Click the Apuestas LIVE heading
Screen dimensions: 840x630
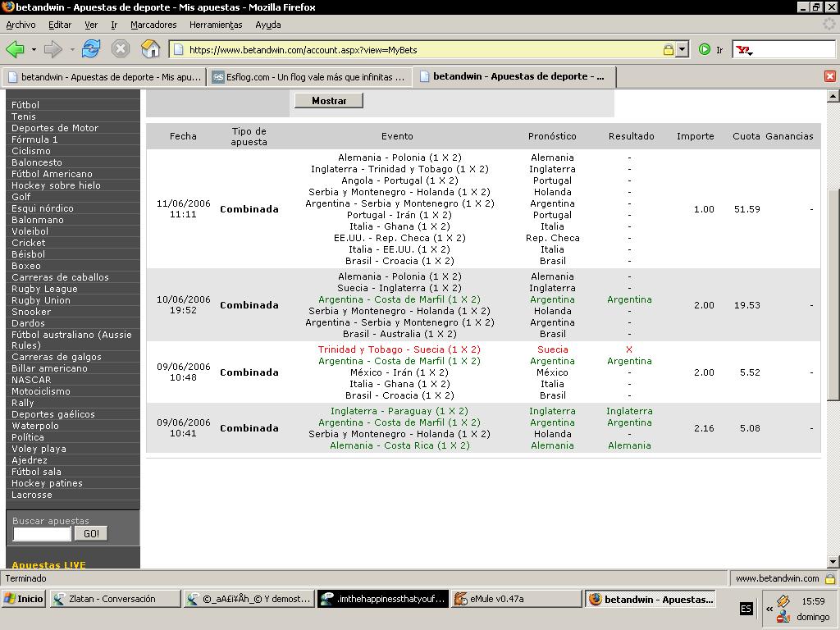coord(48,564)
